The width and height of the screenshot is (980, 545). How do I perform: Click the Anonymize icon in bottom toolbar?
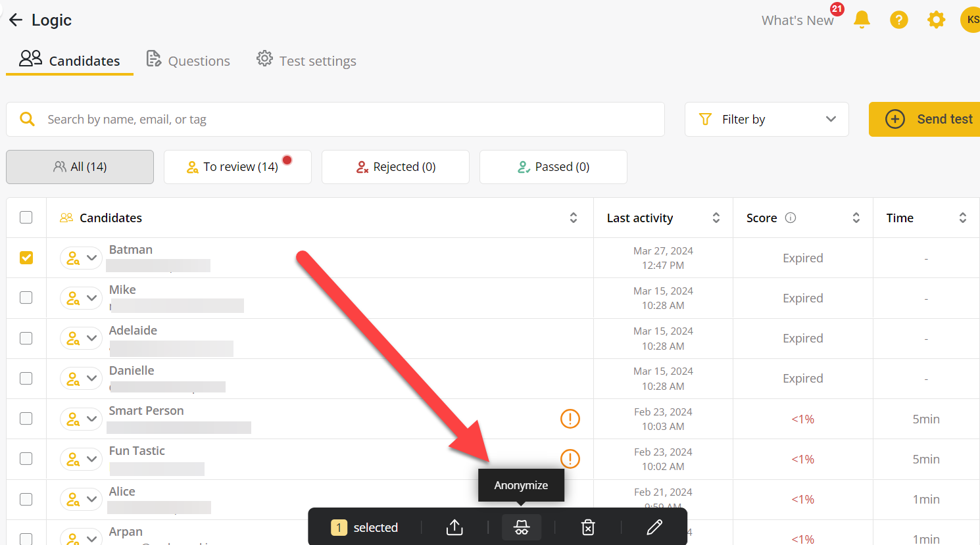(521, 527)
